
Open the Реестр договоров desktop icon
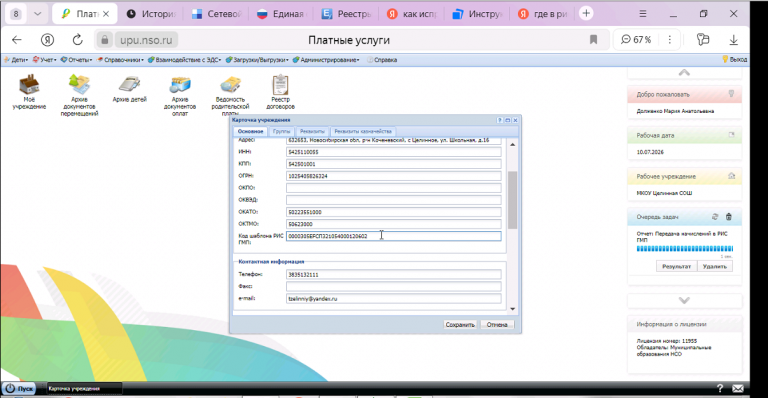point(280,92)
